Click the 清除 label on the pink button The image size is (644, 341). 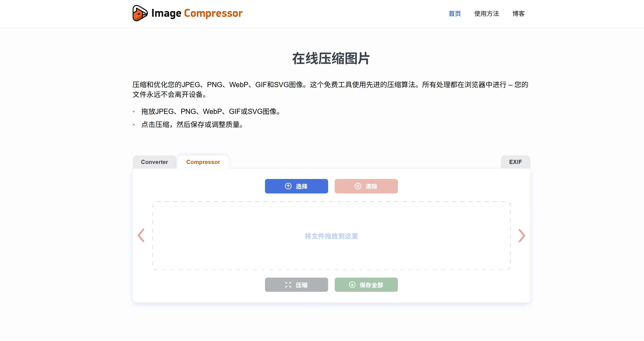coord(371,186)
